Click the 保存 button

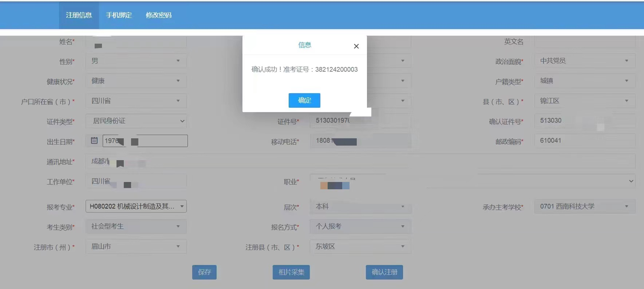click(204, 272)
